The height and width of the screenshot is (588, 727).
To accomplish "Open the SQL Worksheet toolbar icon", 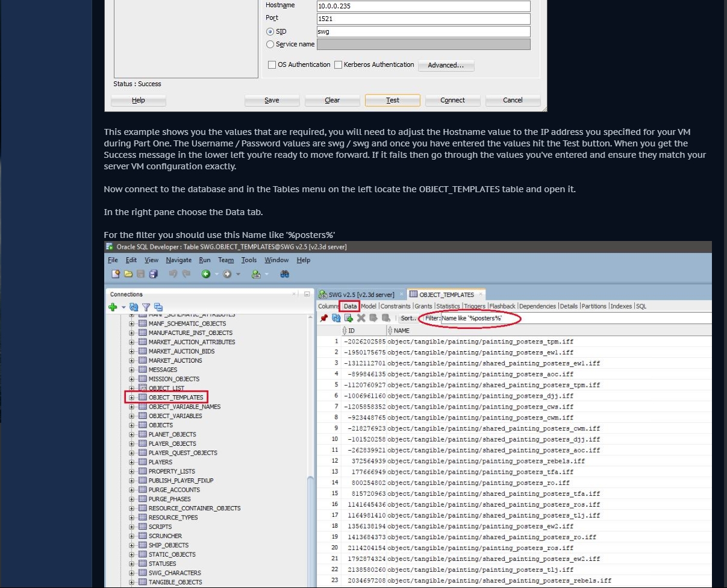I will coord(256,274).
